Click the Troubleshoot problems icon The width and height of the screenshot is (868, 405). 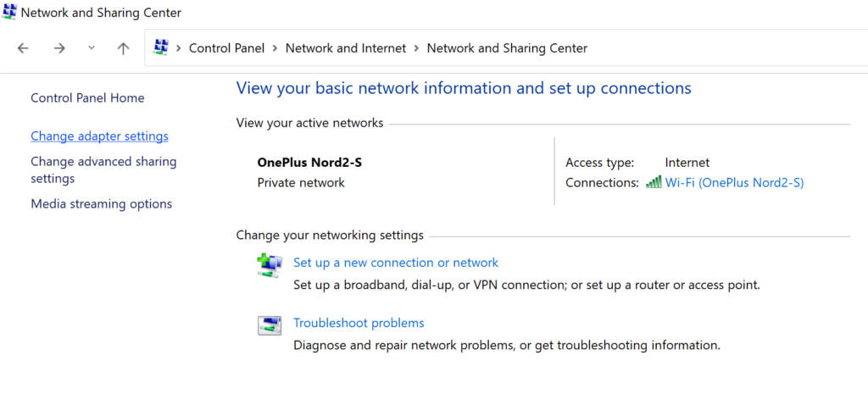270,325
